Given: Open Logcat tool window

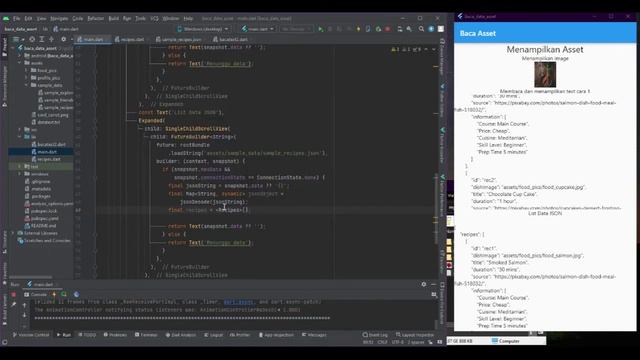Looking at the screenshot, I should [x=213, y=335].
